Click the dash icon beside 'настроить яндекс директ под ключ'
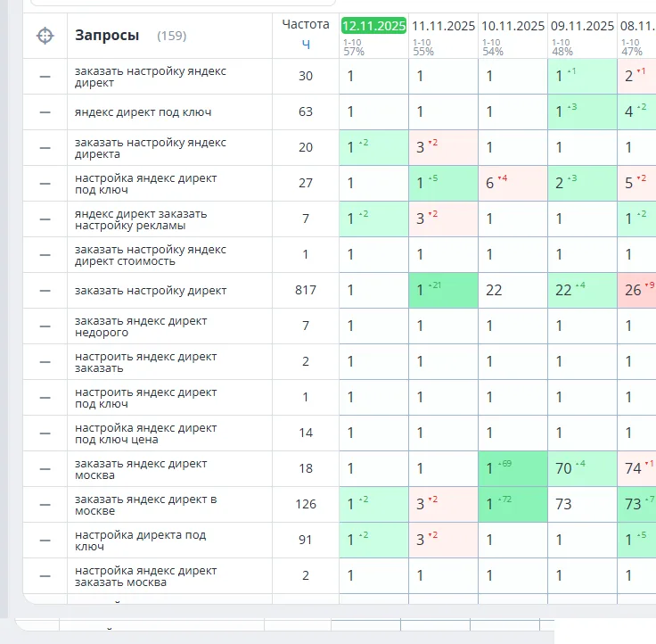This screenshot has width=656, height=644. click(45, 398)
